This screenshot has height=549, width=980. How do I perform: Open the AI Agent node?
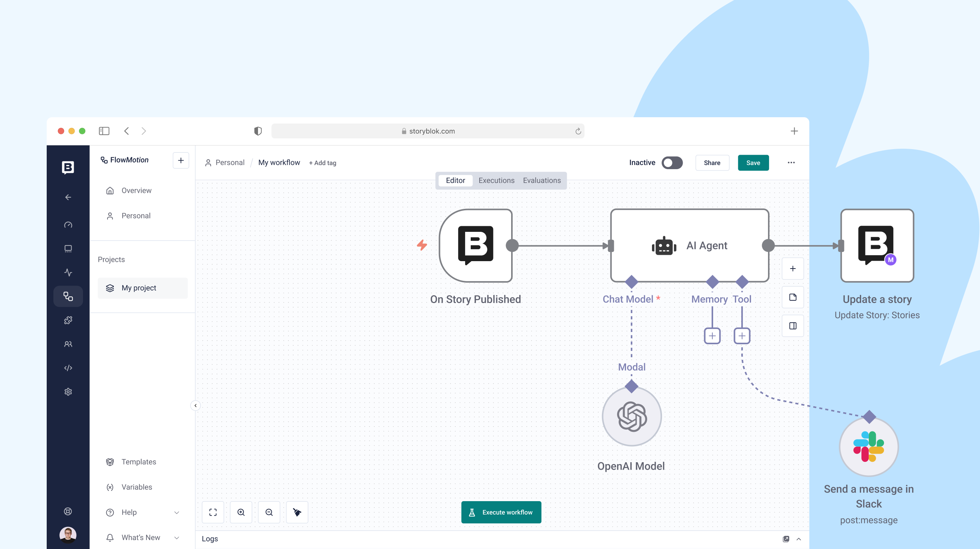click(689, 246)
